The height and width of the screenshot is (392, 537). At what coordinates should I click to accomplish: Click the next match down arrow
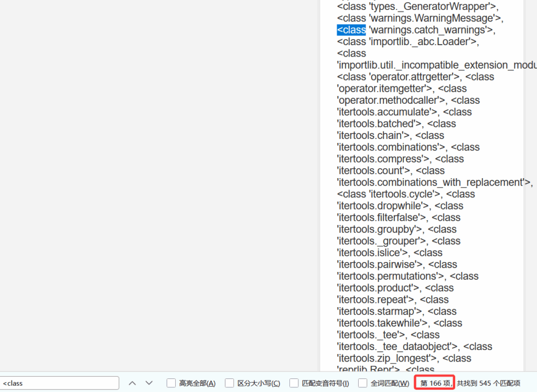coord(149,383)
